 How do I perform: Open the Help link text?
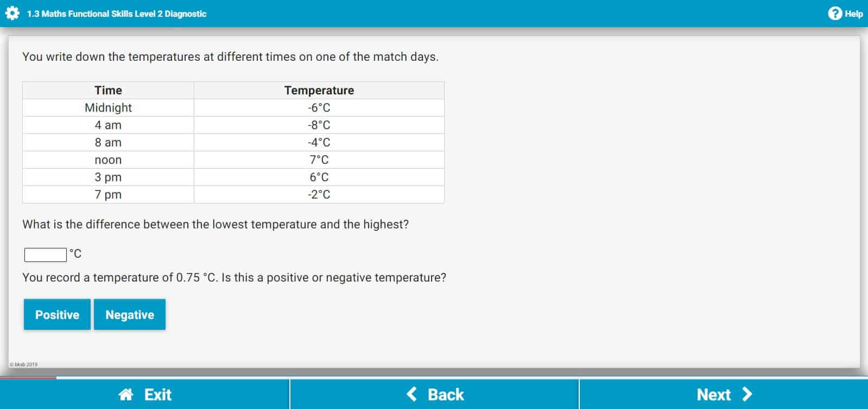(854, 14)
